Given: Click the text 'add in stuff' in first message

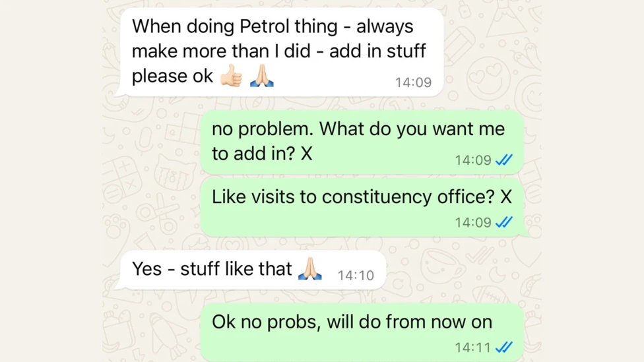Looking at the screenshot, I should 377,51.
